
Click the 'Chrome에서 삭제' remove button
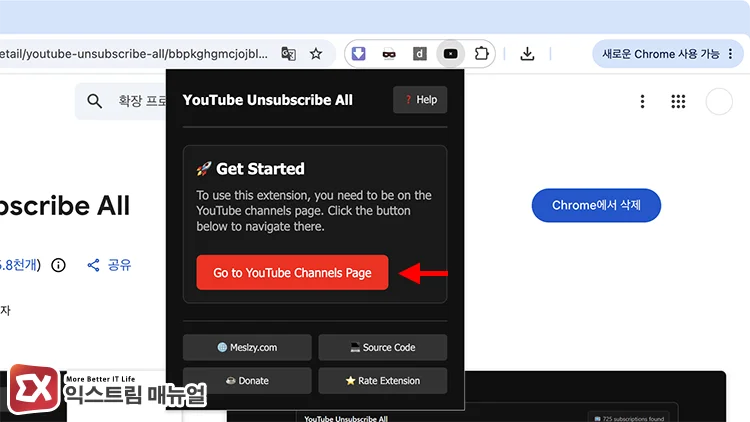pyautogui.click(x=596, y=205)
